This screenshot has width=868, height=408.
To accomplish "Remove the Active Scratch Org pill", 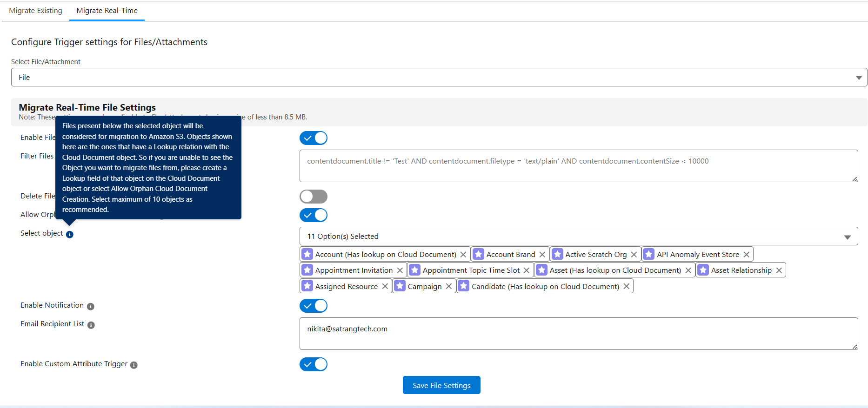I will 634,255.
